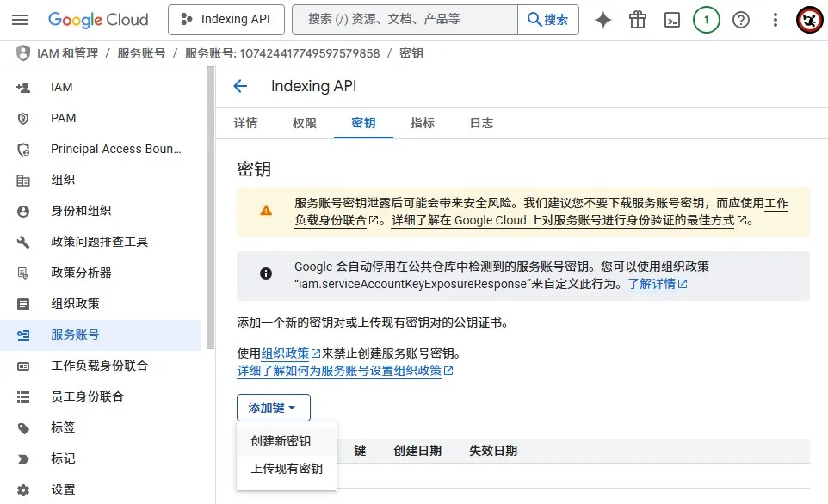Go back with the left arrow
This screenshot has height=504, width=828.
tap(240, 86)
